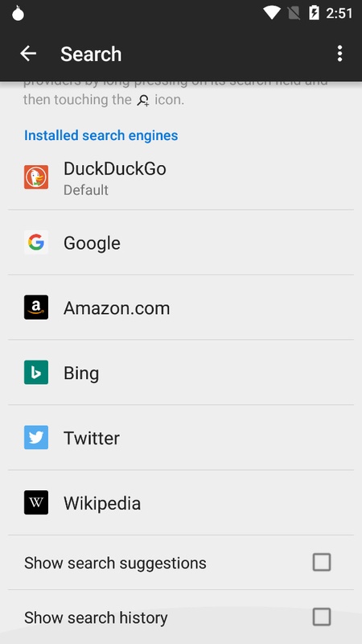Image resolution: width=362 pixels, height=644 pixels.
Task: Enable the Show search history checkbox
Action: coord(321,617)
